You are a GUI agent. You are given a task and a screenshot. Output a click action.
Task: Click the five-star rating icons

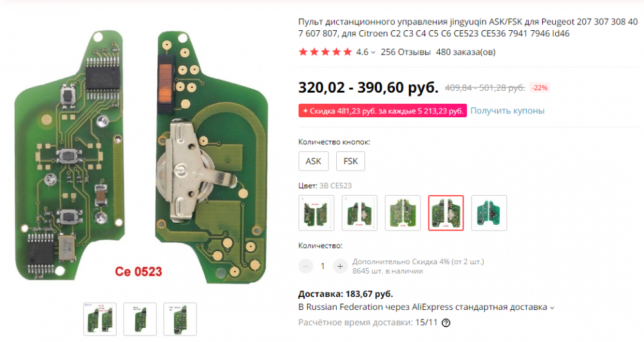pyautogui.click(x=325, y=52)
